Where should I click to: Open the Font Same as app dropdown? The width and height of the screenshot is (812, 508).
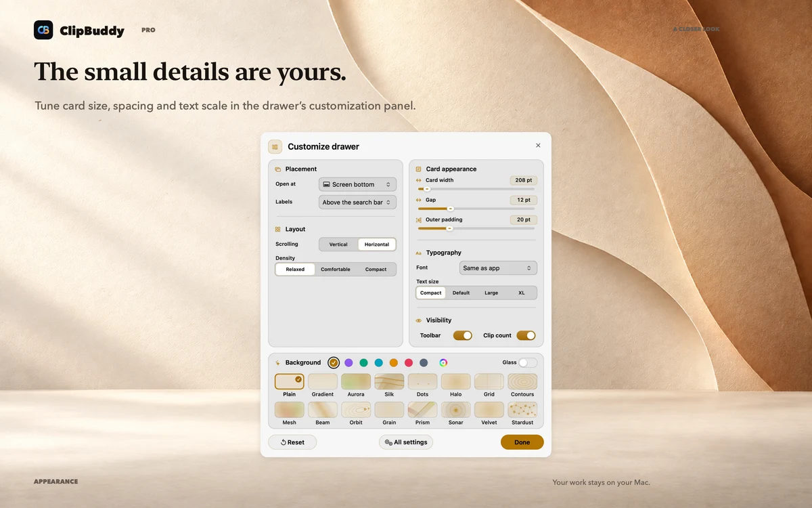pyautogui.click(x=498, y=268)
